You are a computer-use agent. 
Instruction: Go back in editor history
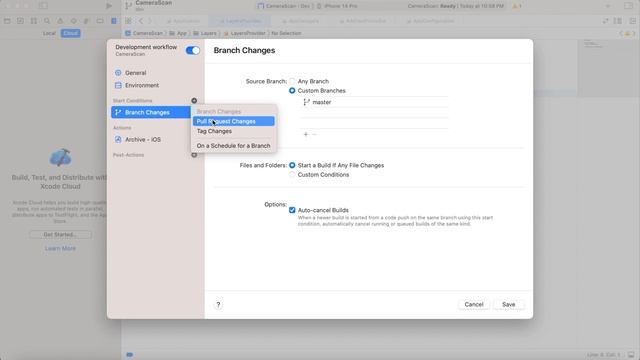141,21
